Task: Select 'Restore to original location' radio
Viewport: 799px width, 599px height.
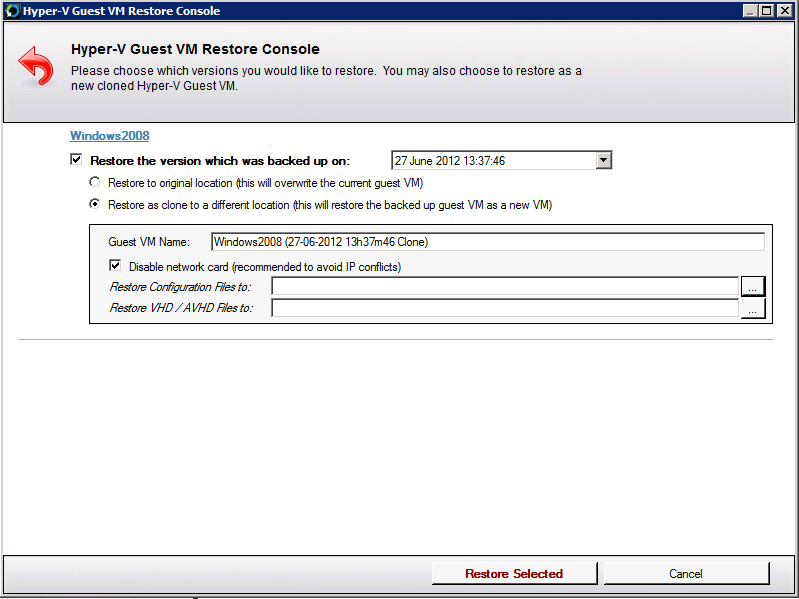Action: click(94, 182)
